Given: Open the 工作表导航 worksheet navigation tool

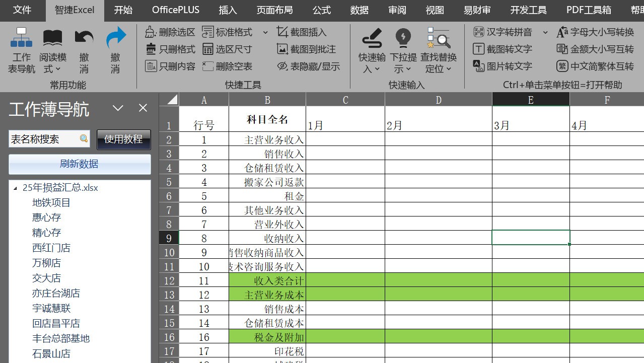Looking at the screenshot, I should click(21, 50).
